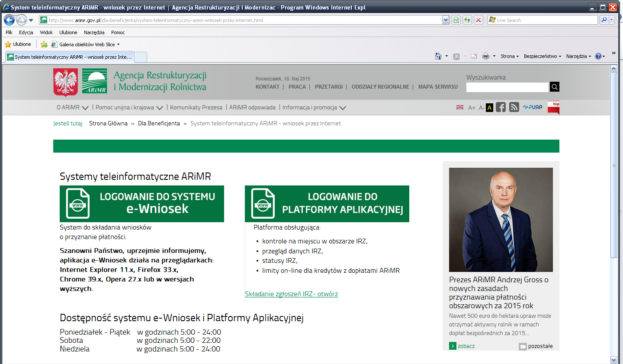Expand the Print dropdown arrow
Viewport: 623px width, 364px height.
click(494, 56)
